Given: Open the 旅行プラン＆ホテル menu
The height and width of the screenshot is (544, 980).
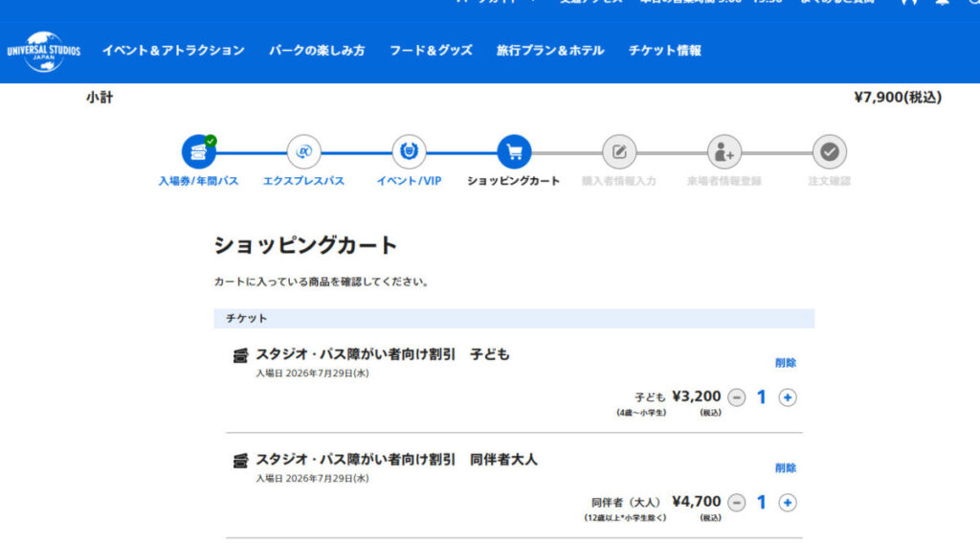Looking at the screenshot, I should [x=550, y=51].
